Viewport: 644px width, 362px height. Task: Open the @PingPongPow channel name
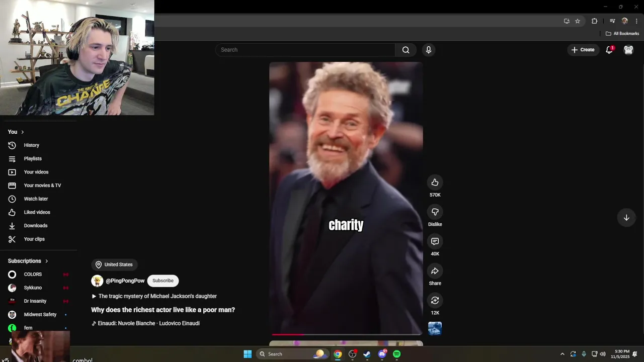coord(125,281)
